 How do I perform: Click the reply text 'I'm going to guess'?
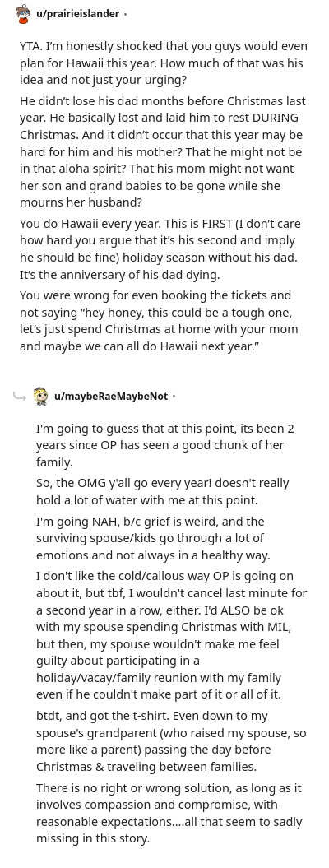click(x=165, y=445)
